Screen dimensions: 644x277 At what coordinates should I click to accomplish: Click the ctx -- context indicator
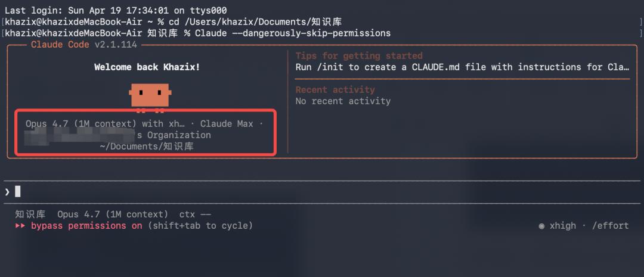195,214
